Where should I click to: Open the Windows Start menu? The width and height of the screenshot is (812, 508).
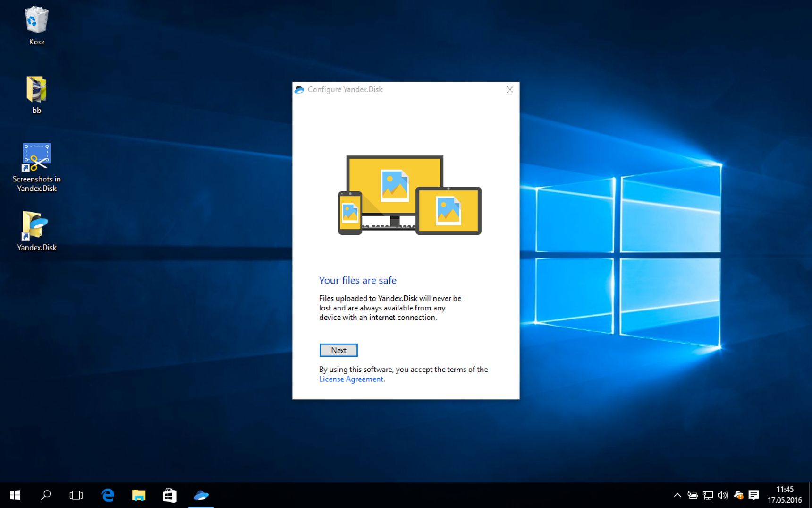(x=15, y=495)
